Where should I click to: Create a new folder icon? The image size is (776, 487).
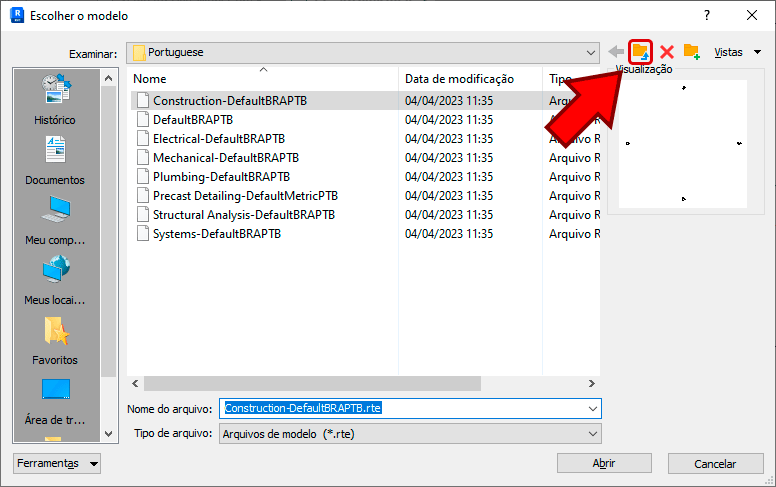[x=691, y=51]
